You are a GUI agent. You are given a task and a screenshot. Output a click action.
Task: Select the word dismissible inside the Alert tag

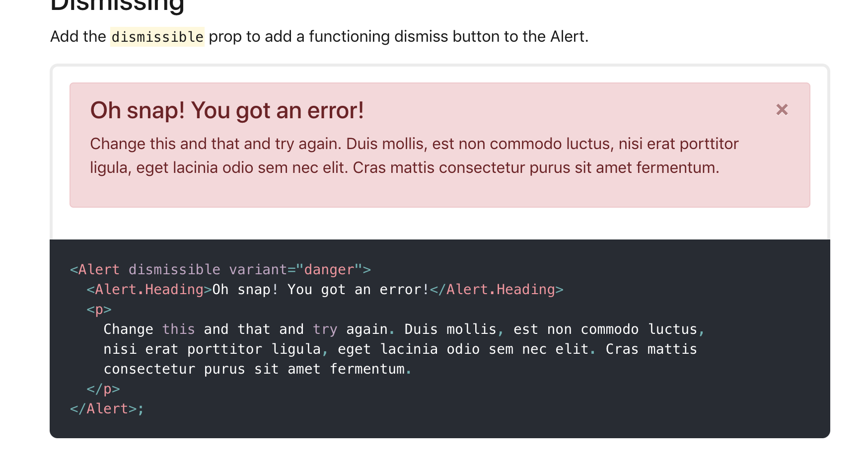[x=174, y=269]
